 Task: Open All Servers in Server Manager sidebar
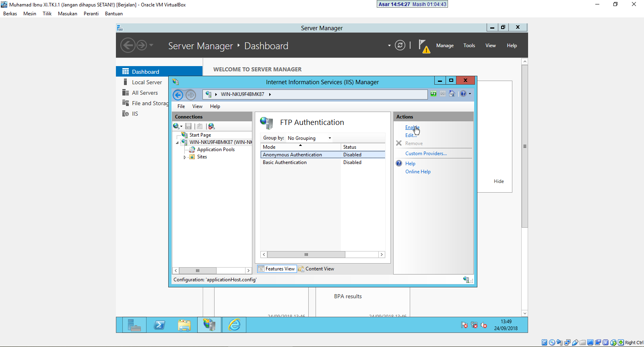(145, 93)
